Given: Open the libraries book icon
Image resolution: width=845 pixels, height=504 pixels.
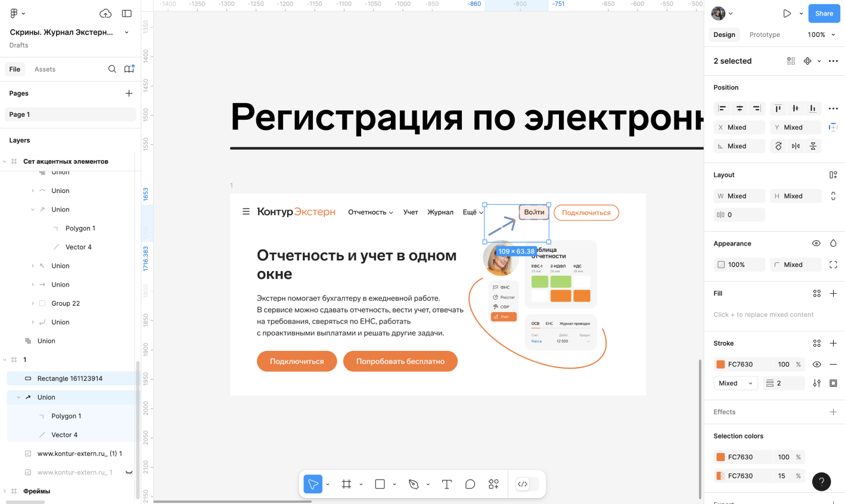Looking at the screenshot, I should tap(129, 69).
